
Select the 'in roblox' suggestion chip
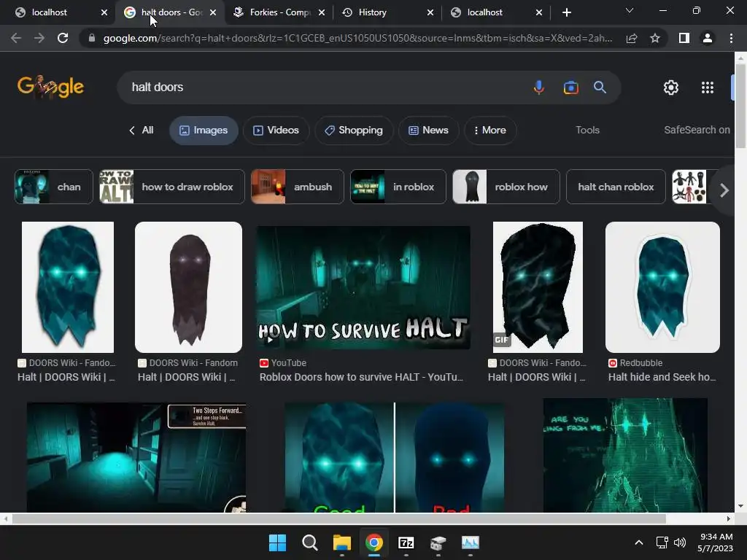[x=398, y=187]
